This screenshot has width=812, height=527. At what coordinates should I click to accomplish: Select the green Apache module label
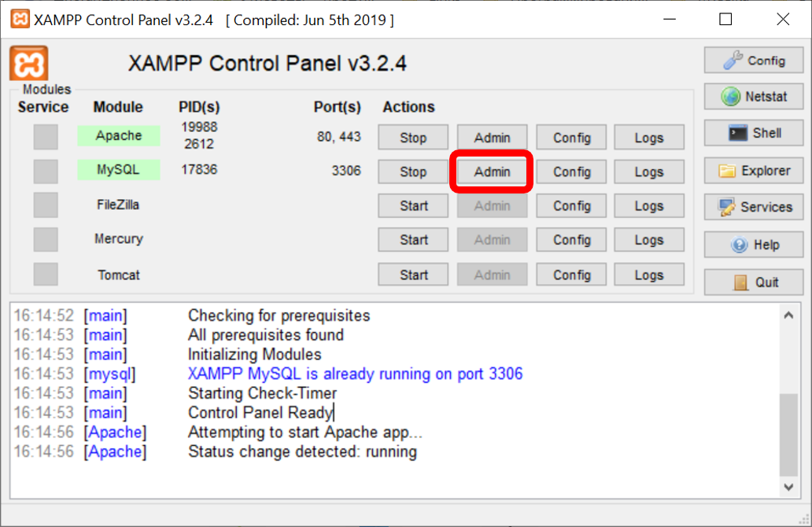119,135
